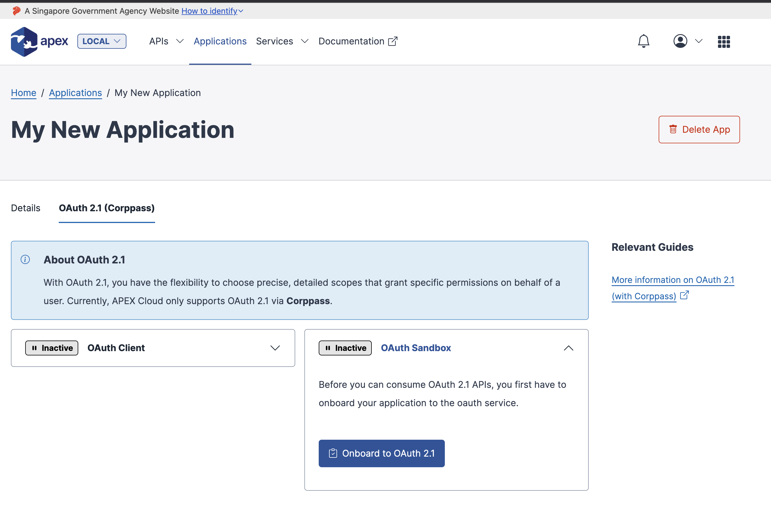Click the Inactive badge on OAuth Sandbox
771x532 pixels.
345,348
